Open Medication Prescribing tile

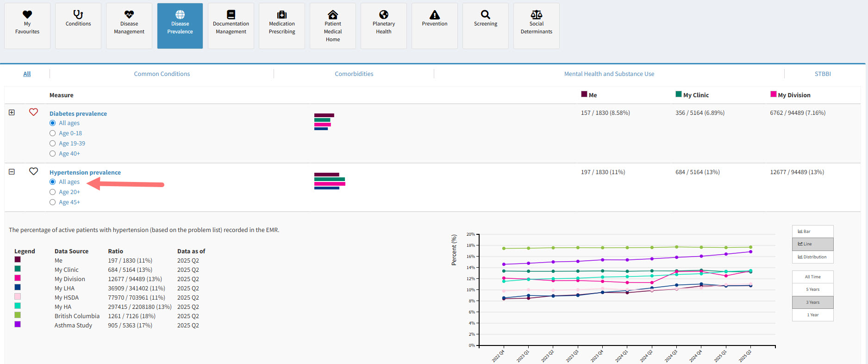tap(282, 25)
